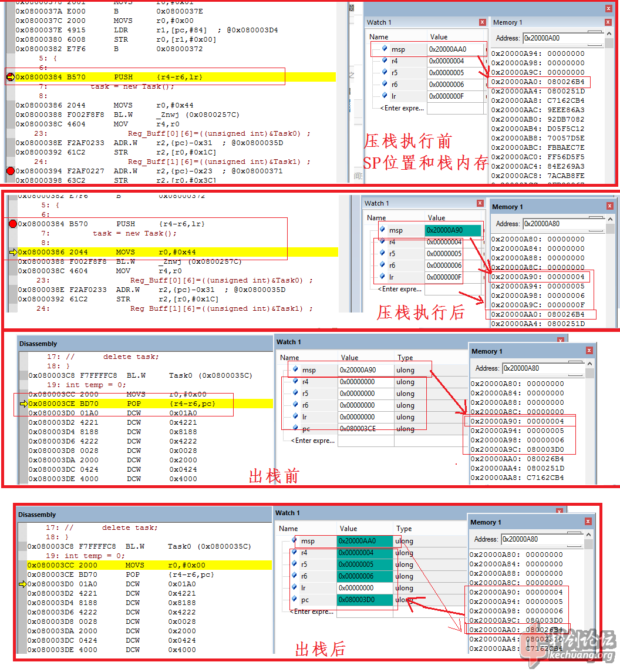Click the r4 diamond icon in Watch 1

click(383, 61)
